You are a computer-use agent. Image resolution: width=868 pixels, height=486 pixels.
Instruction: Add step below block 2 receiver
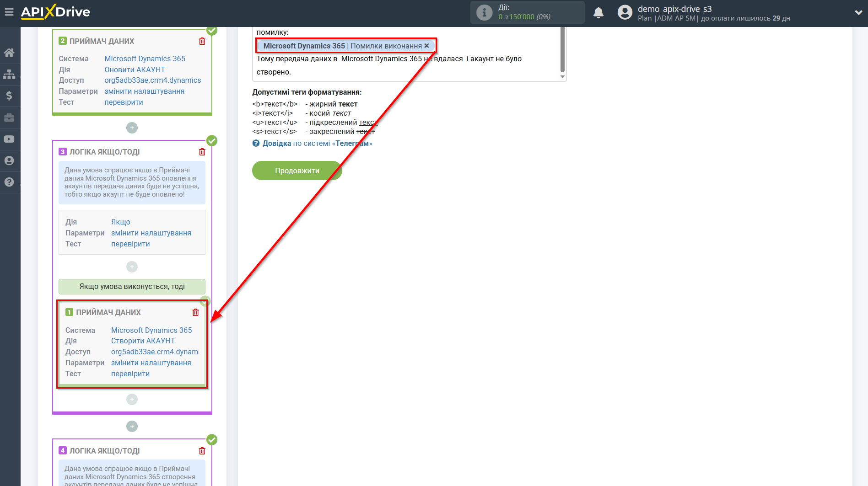[132, 128]
